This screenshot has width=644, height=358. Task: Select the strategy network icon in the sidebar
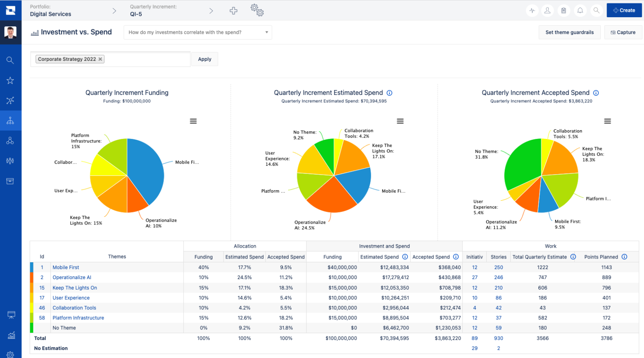[x=11, y=100]
